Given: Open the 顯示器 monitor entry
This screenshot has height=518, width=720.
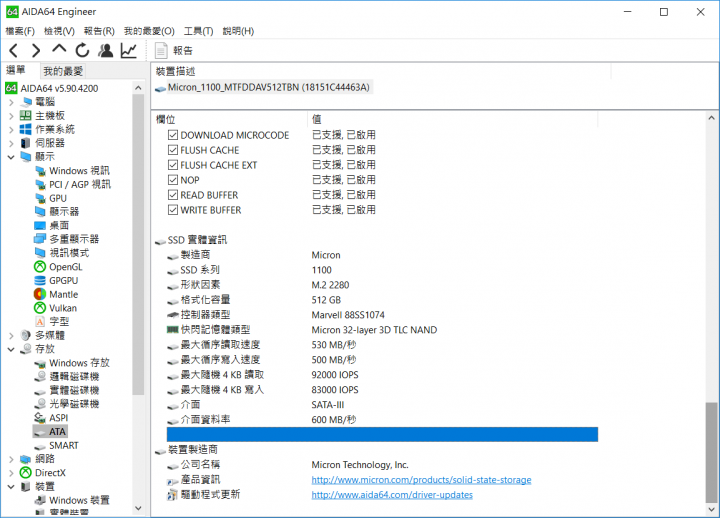Looking at the screenshot, I should pos(64,212).
